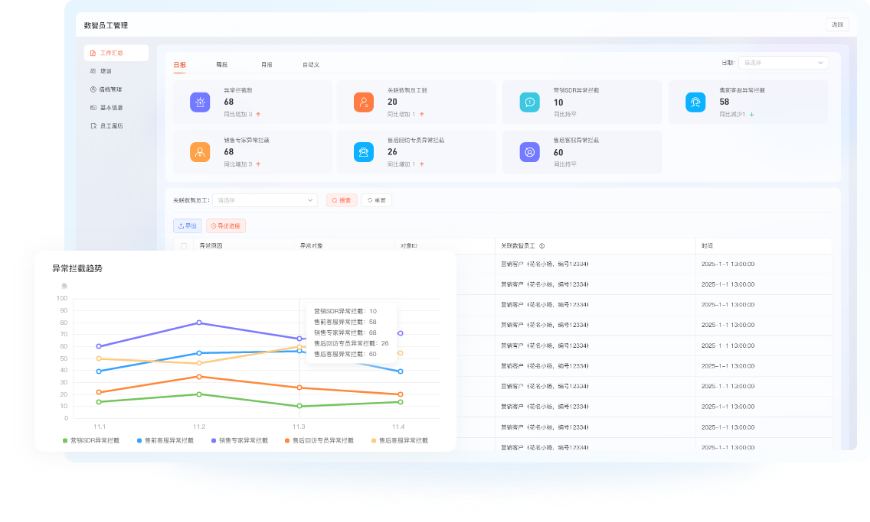Click the 重置 reset button
Image resolution: width=870 pixels, height=522 pixels.
coord(377,200)
